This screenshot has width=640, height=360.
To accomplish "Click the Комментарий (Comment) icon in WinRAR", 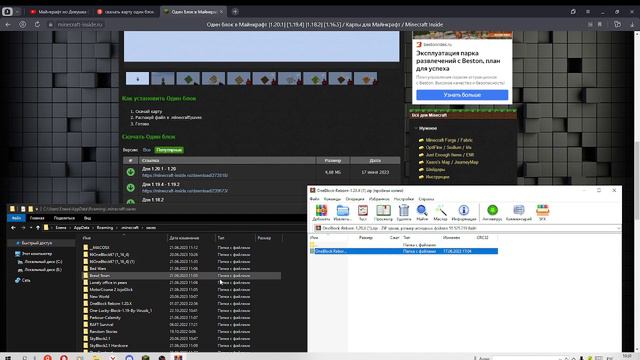I will point(519,213).
